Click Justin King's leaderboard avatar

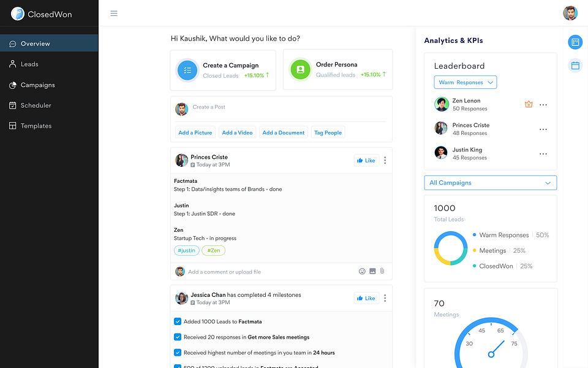(441, 153)
